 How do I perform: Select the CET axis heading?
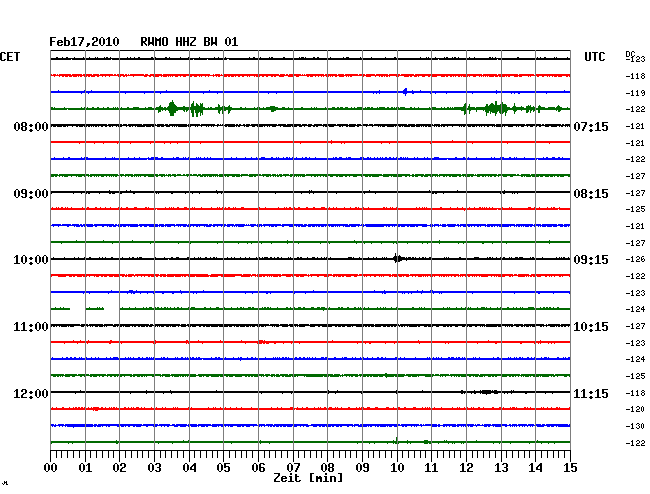pyautogui.click(x=10, y=57)
